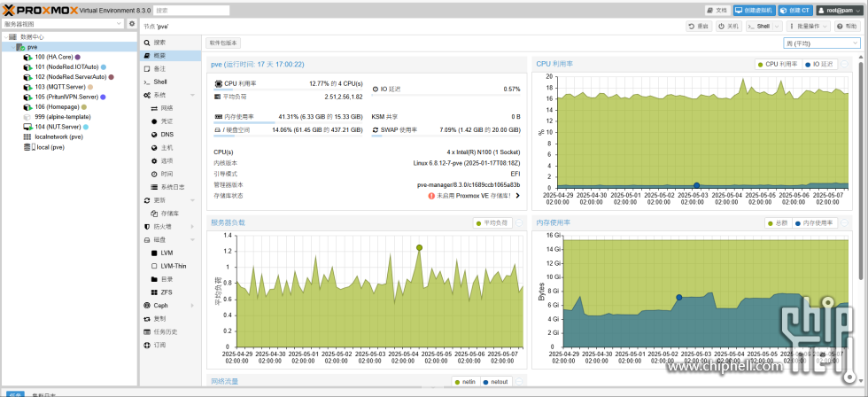Select VM 104 (NUT.Server)

coord(56,127)
